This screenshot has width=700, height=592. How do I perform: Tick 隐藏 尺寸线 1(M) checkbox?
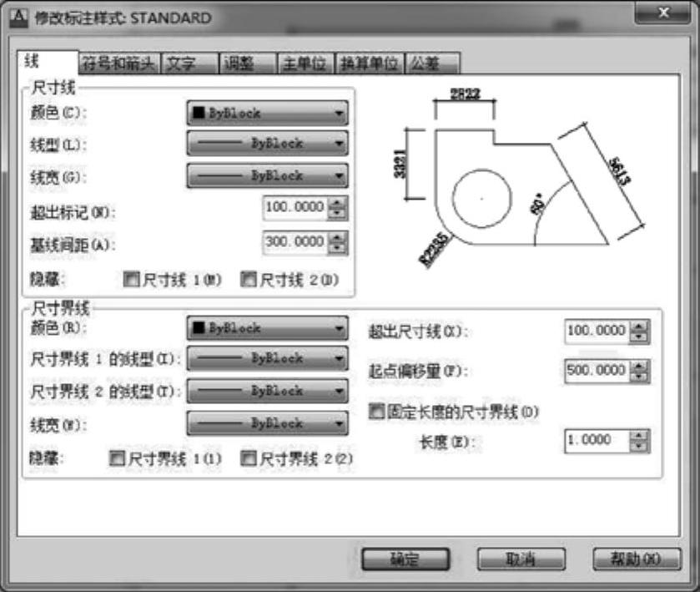click(x=131, y=280)
